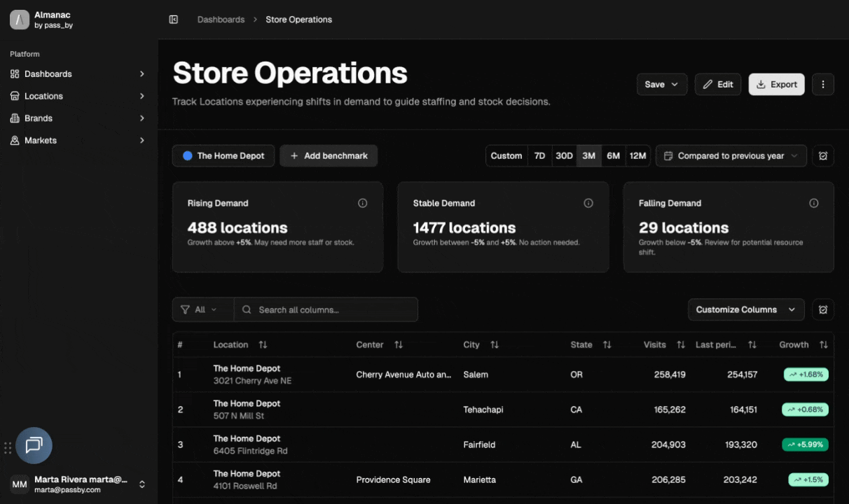Export the Store Operations dashboard
The image size is (849, 504).
pos(776,84)
